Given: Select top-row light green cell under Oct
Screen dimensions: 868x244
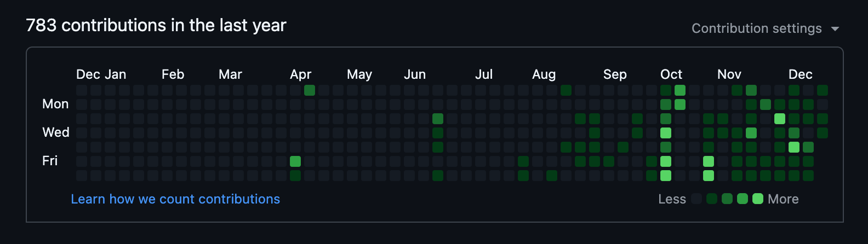Looking at the screenshot, I should click(x=680, y=90).
